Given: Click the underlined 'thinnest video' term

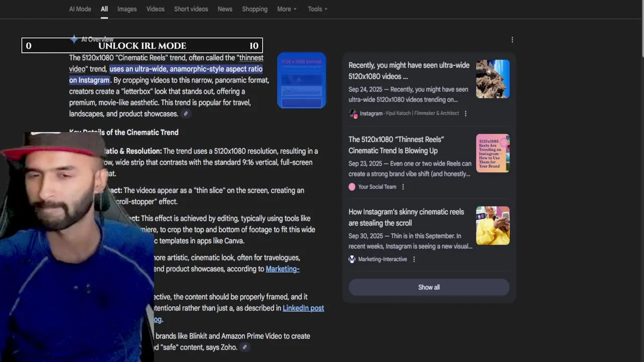Looking at the screenshot, I should [251, 58].
